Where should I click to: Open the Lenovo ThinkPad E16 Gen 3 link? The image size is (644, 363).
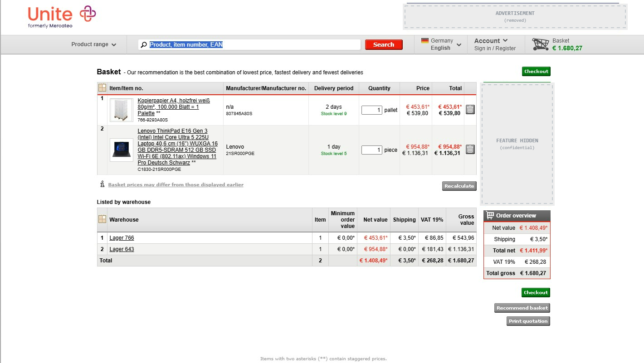point(178,147)
